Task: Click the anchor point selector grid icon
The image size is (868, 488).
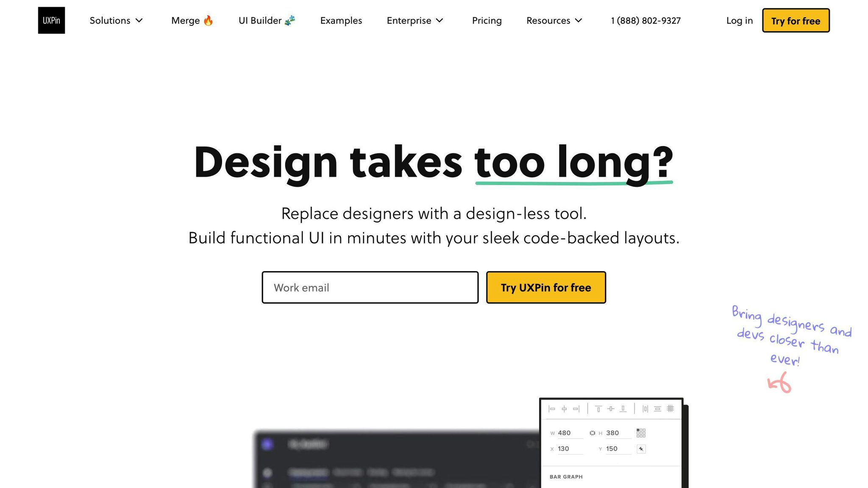Action: coord(640,433)
